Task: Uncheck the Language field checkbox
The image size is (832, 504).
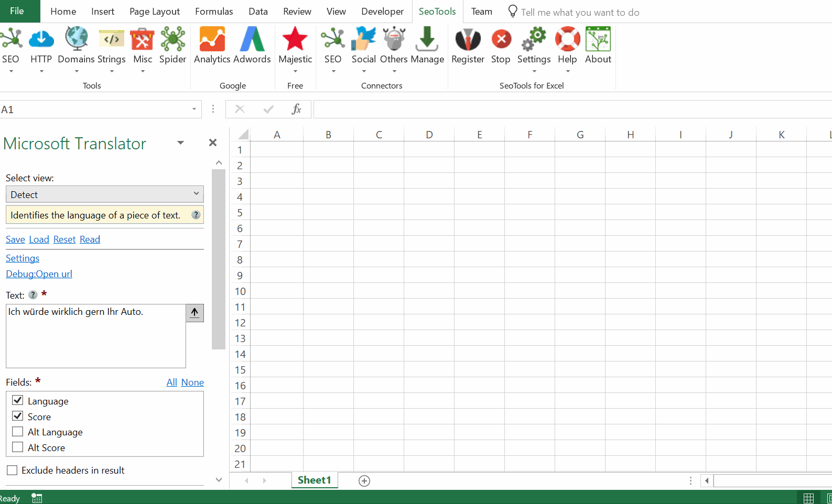Action: (18, 400)
